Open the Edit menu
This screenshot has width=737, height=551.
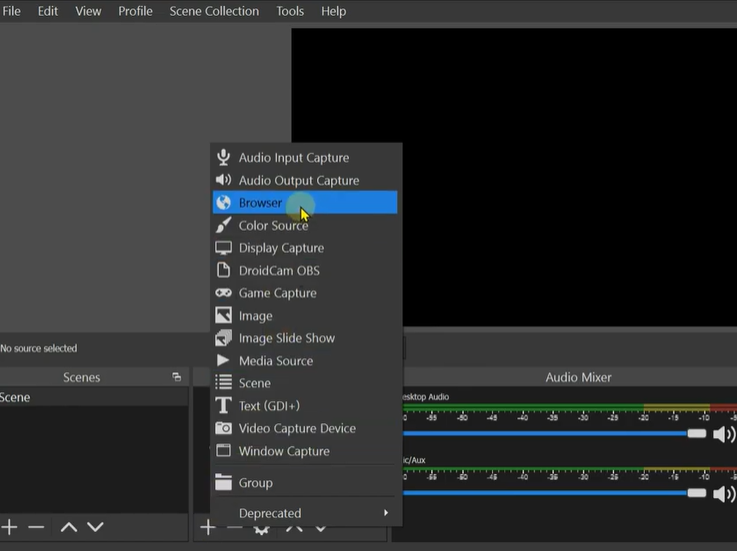coord(48,11)
